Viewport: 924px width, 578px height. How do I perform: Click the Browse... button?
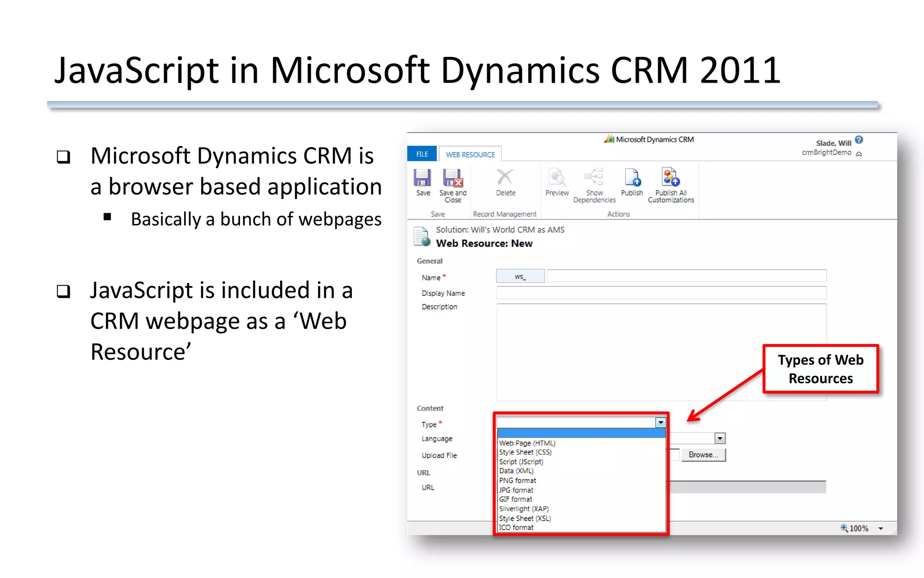[x=703, y=455]
